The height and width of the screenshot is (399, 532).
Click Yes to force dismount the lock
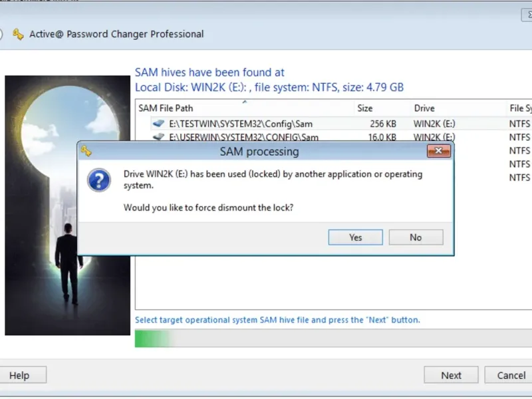(355, 237)
